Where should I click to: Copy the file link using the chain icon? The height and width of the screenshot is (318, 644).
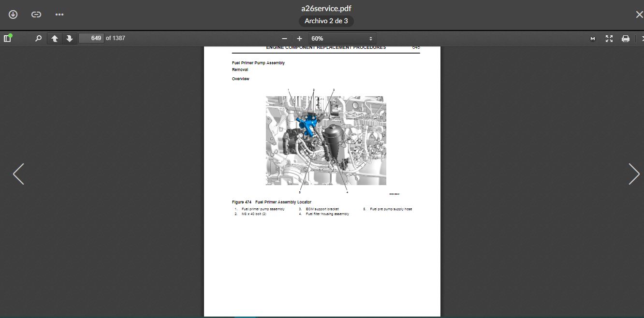click(36, 14)
